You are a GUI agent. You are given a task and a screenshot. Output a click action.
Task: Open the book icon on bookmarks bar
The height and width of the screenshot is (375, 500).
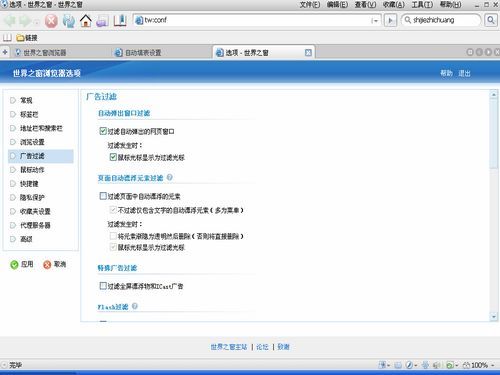(x=7, y=38)
